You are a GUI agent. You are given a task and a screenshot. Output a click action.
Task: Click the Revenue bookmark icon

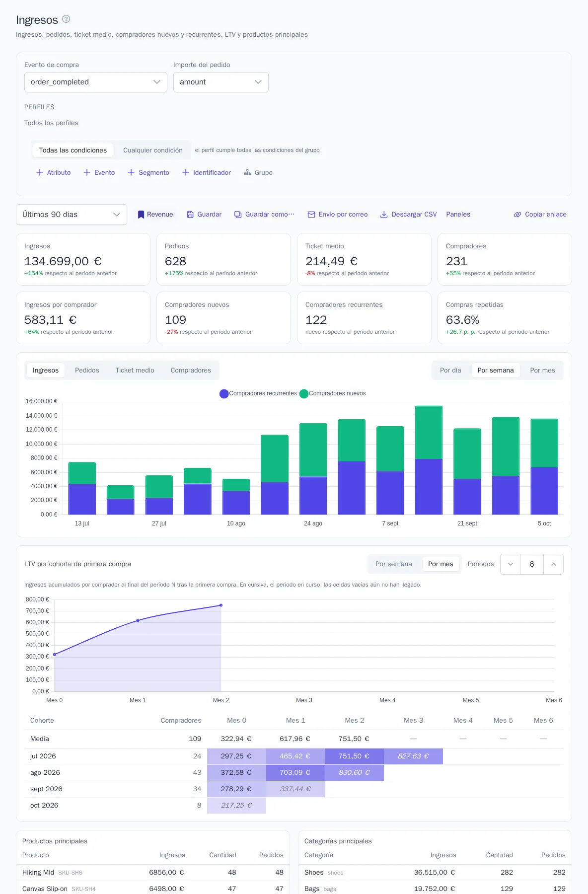tap(141, 215)
